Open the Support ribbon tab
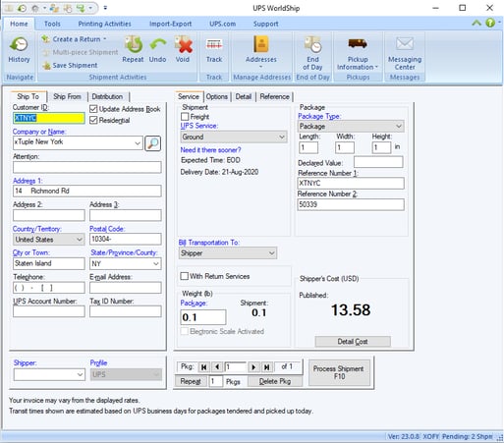Viewport: 504px width, 443px height. 265,24
